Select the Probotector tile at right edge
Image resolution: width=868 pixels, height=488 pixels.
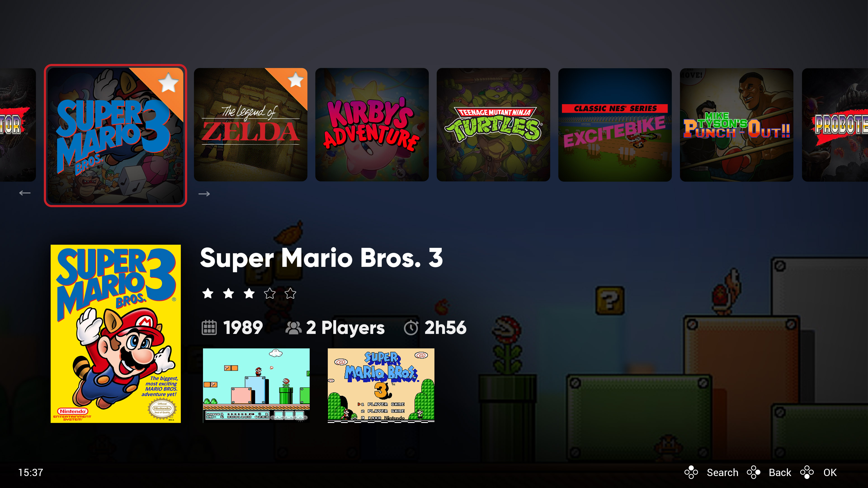pyautogui.click(x=835, y=125)
